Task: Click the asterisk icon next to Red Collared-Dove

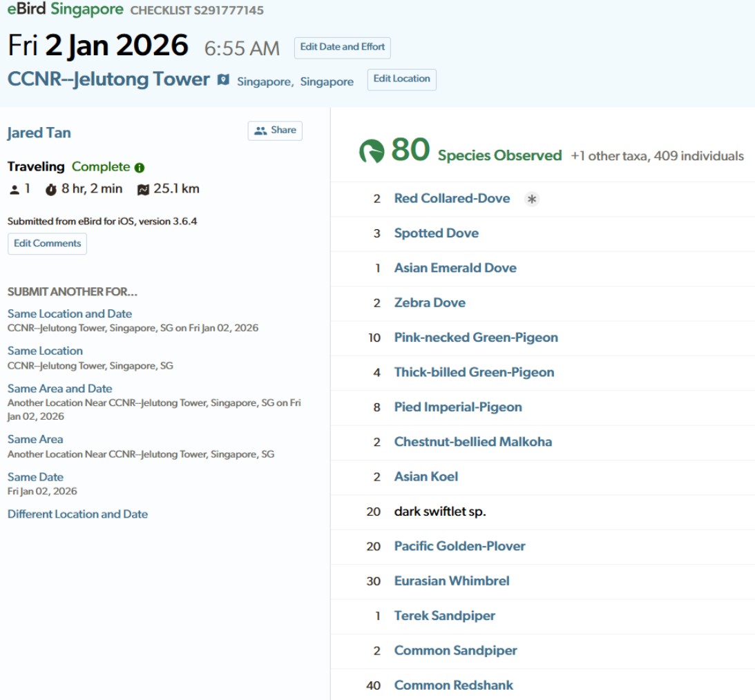Action: [531, 199]
